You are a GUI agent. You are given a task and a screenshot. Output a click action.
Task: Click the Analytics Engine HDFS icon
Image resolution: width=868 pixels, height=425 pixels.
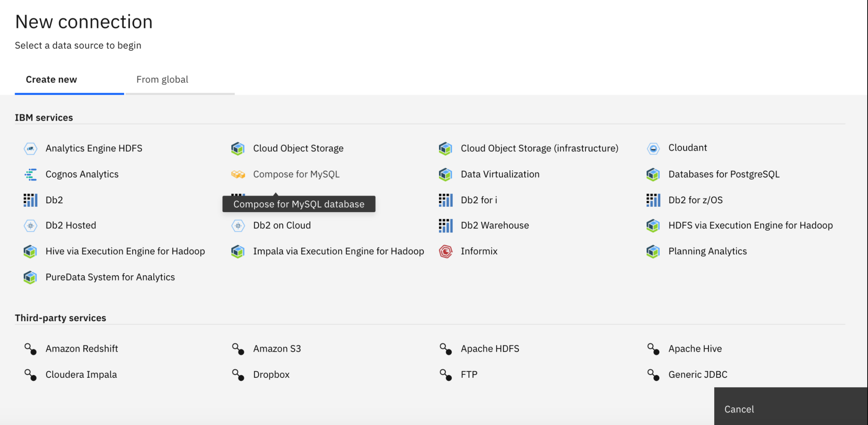tap(30, 148)
